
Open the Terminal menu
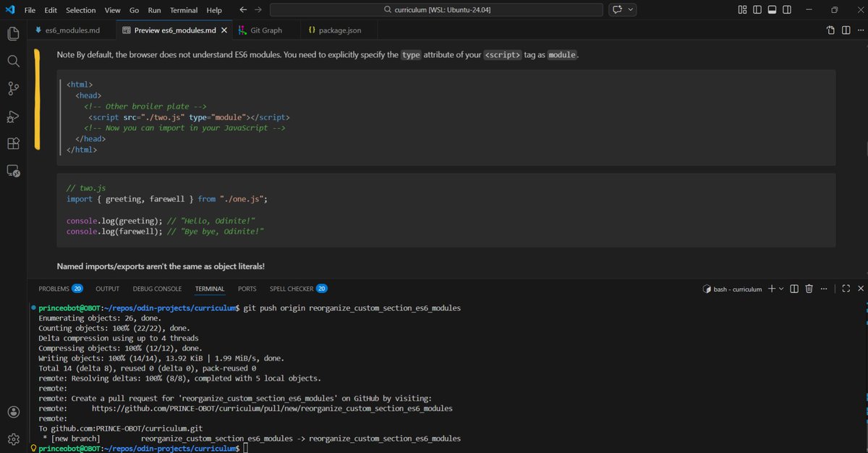coord(184,10)
